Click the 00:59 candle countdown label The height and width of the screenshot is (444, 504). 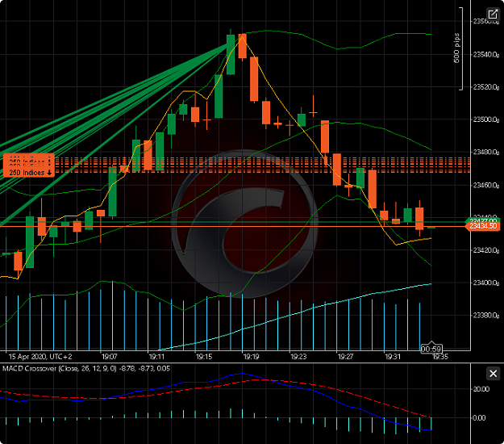coord(431,349)
